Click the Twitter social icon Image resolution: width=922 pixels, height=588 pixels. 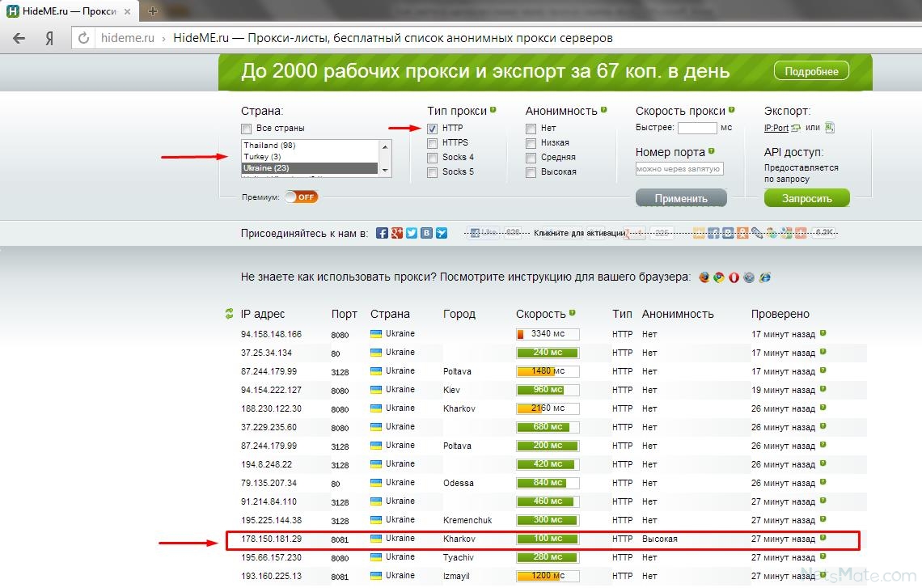(x=412, y=234)
